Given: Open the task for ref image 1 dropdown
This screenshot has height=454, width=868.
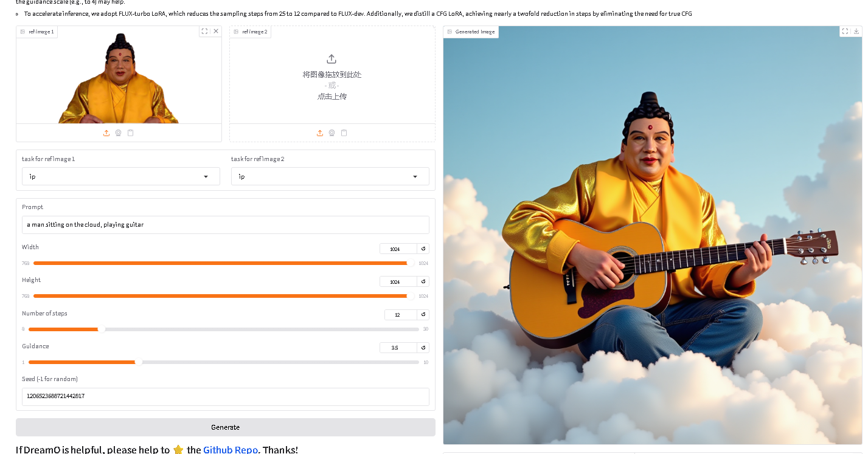Looking at the screenshot, I should 121,176.
